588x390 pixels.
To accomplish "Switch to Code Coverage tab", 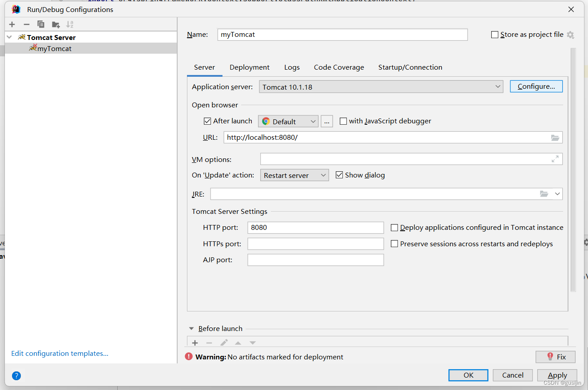I will (x=339, y=67).
